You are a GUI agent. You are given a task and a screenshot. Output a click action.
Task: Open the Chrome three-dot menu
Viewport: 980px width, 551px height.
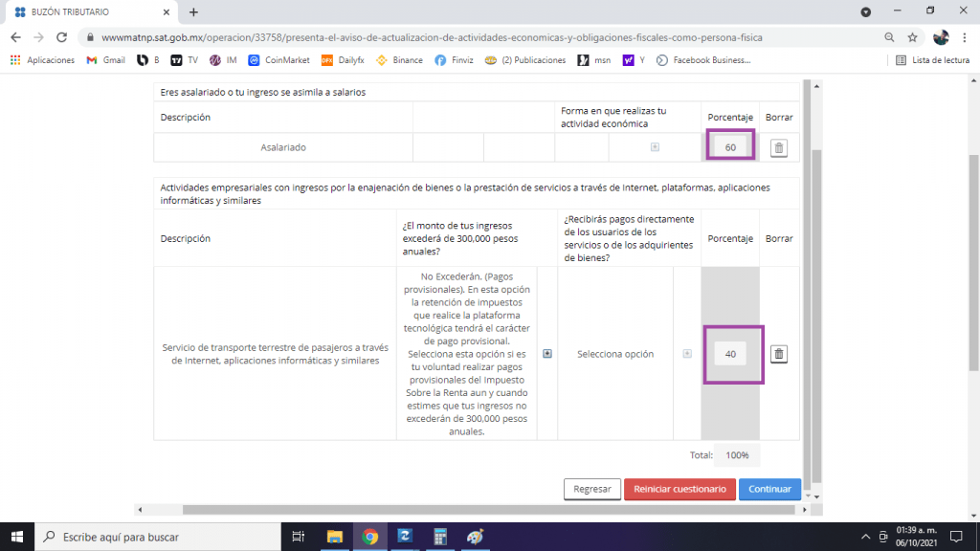(x=965, y=37)
